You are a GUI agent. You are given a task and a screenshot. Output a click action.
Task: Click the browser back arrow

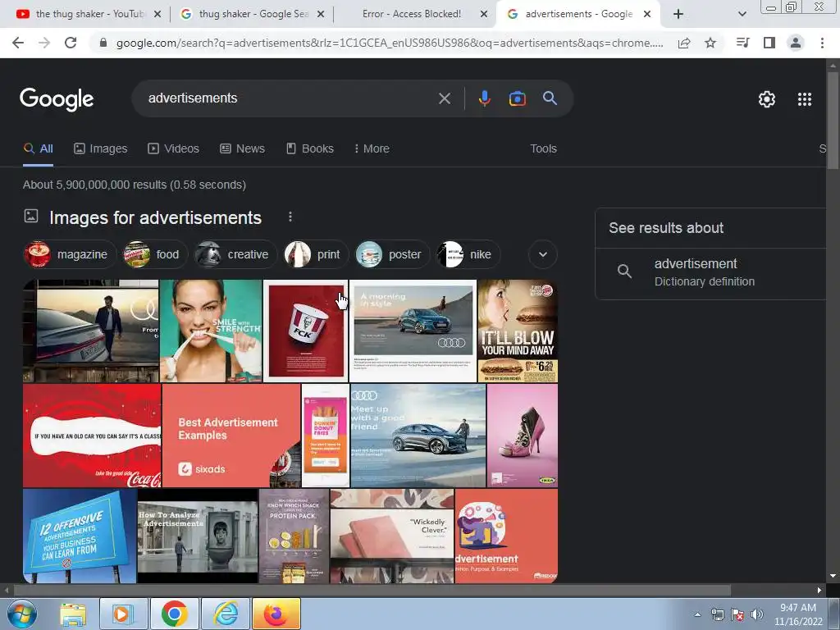pyautogui.click(x=18, y=43)
